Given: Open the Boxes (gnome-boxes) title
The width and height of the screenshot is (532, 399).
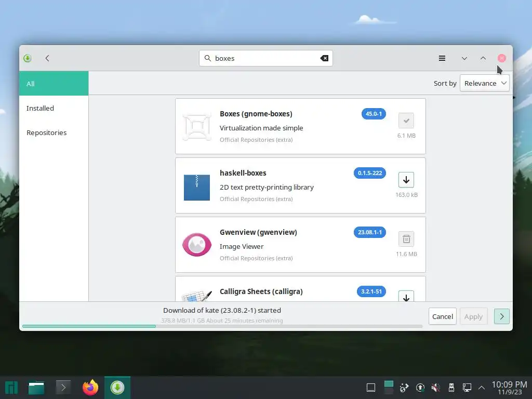Looking at the screenshot, I should point(256,114).
